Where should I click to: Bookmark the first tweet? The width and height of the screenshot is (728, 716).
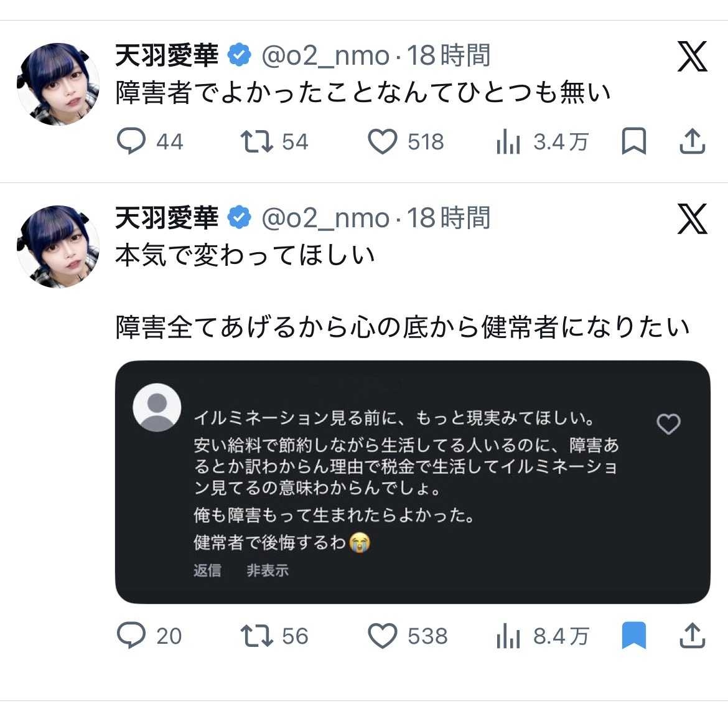(x=634, y=141)
